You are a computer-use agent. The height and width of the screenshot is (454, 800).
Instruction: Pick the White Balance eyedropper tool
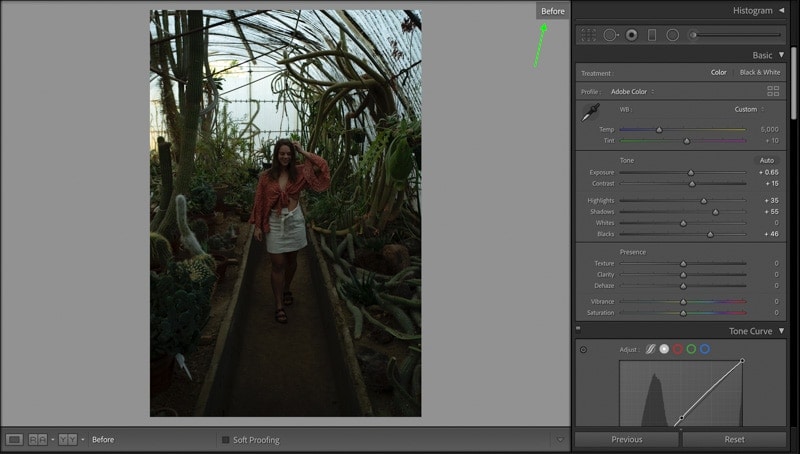(x=590, y=112)
